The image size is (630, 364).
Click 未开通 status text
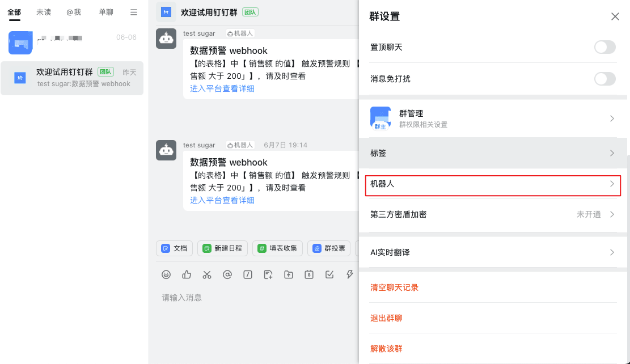click(x=589, y=214)
